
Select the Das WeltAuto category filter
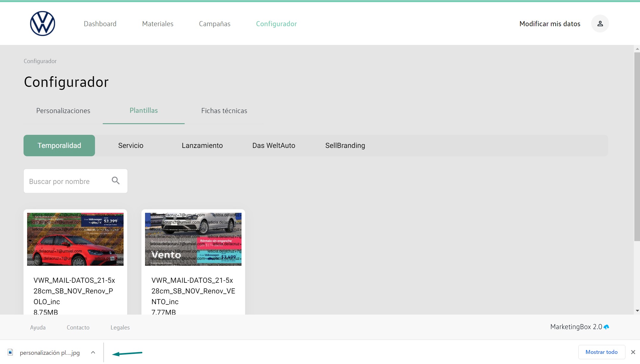273,146
